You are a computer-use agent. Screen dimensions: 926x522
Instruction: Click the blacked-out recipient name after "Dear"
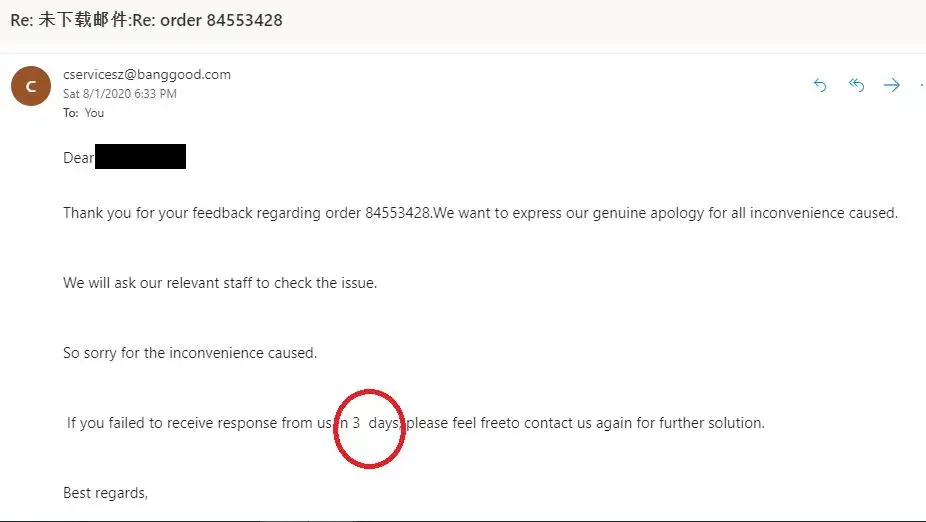coord(140,157)
